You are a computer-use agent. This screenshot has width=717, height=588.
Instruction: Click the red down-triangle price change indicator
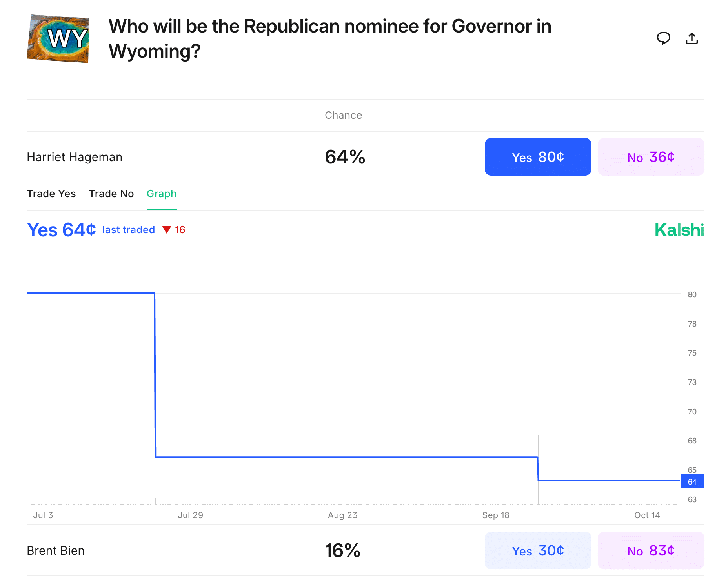[x=167, y=230]
